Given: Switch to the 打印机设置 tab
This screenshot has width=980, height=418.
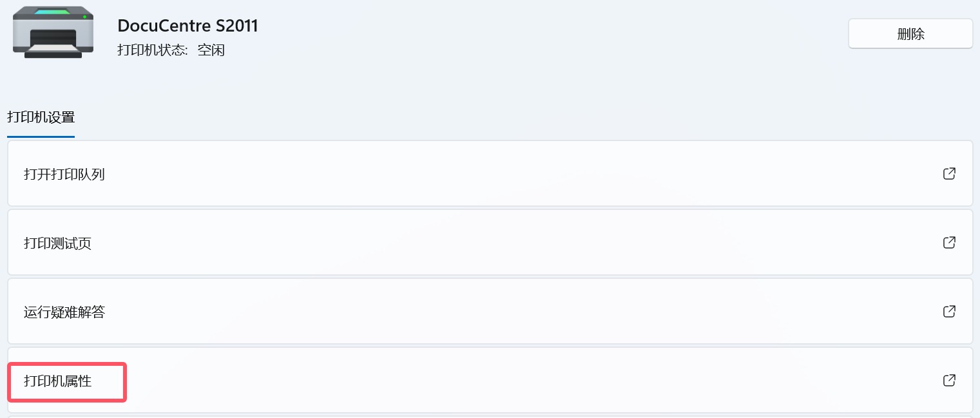Looking at the screenshot, I should (x=41, y=118).
